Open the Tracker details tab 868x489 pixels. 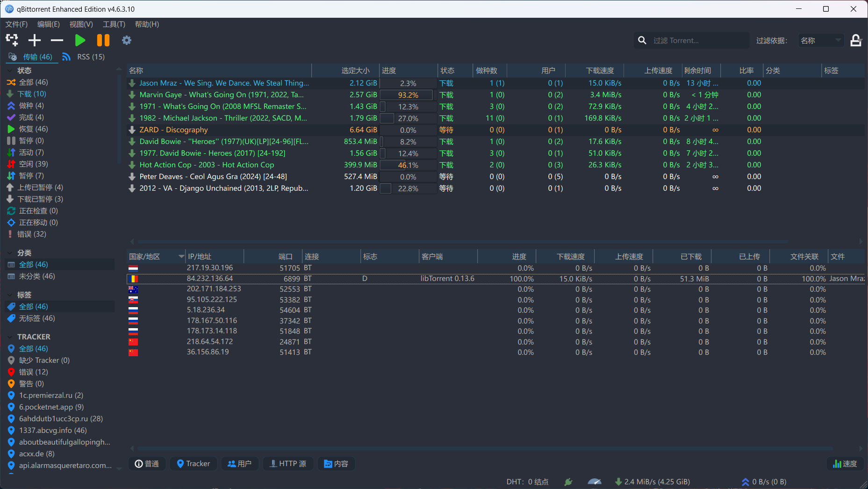[194, 464]
